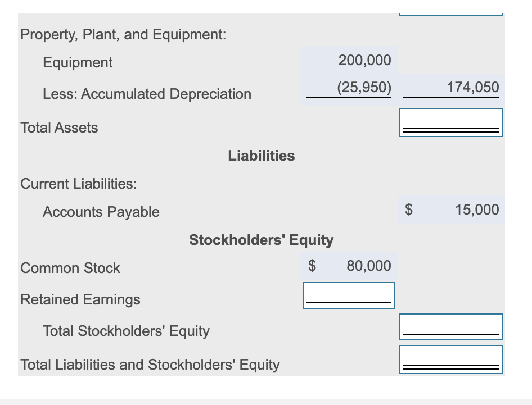
Task: Select the Property, Plant, and Equipment label
Action: 123,35
